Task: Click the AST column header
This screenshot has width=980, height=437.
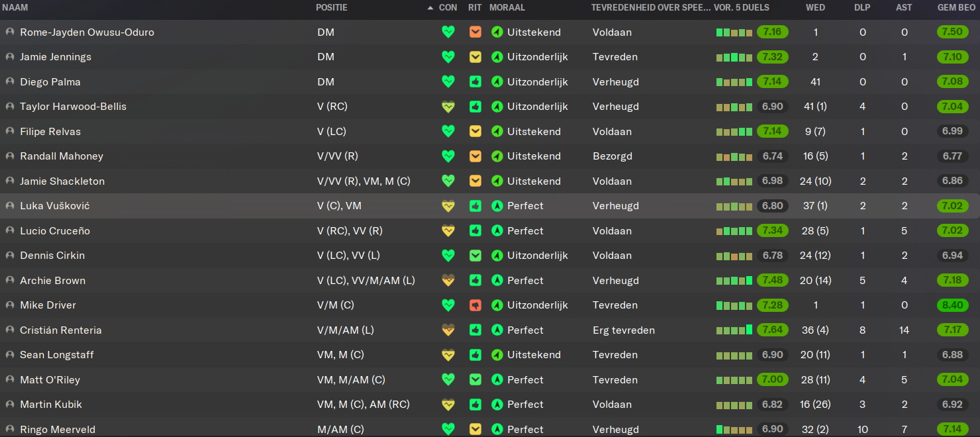Action: pyautogui.click(x=904, y=8)
